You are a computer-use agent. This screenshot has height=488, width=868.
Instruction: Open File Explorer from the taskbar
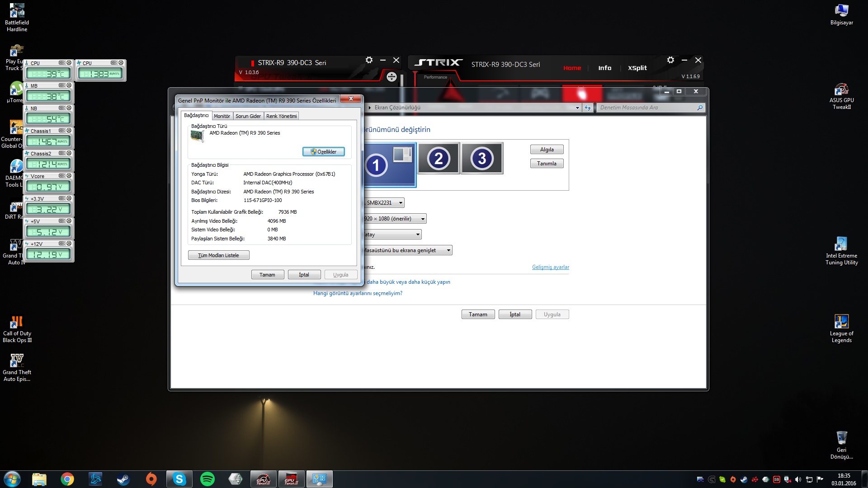pyautogui.click(x=39, y=479)
